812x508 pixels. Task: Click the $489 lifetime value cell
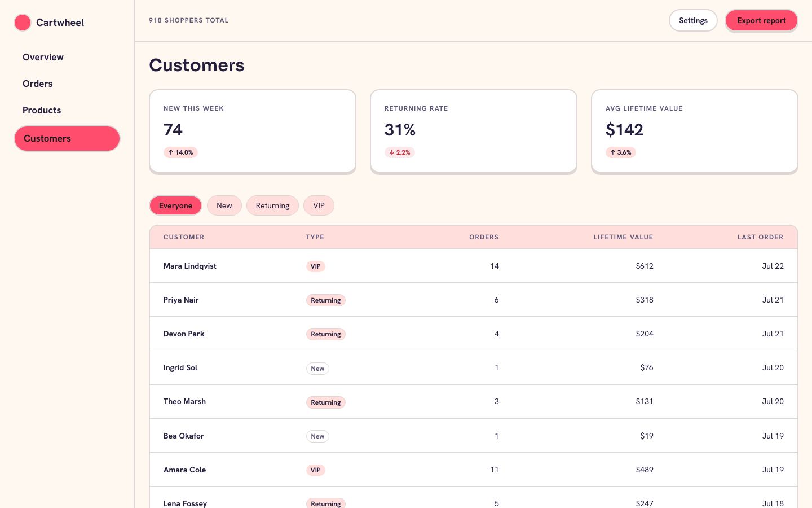click(645, 470)
